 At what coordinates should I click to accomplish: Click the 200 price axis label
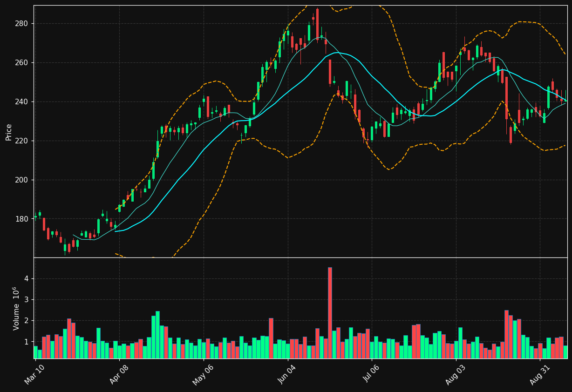tap(22, 180)
